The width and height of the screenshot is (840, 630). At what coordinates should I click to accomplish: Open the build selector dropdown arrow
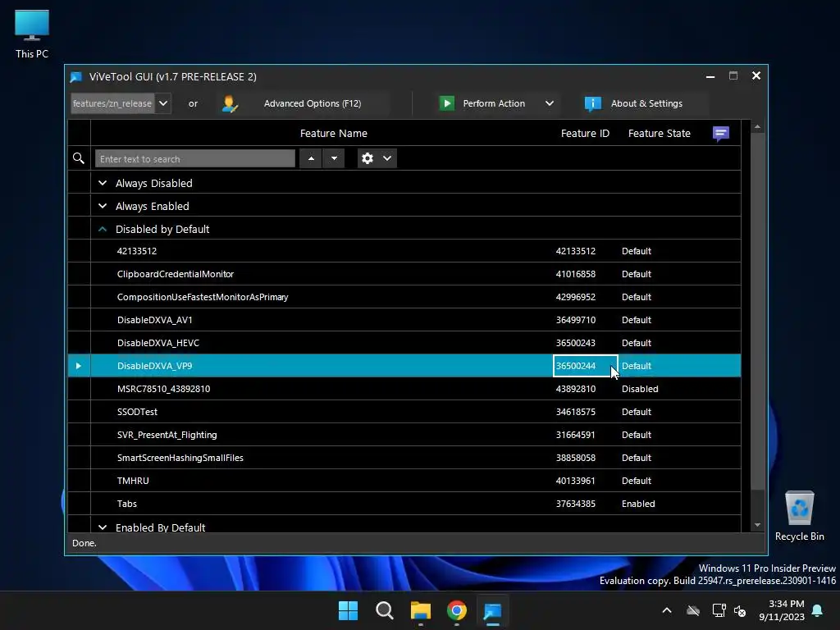click(x=163, y=103)
